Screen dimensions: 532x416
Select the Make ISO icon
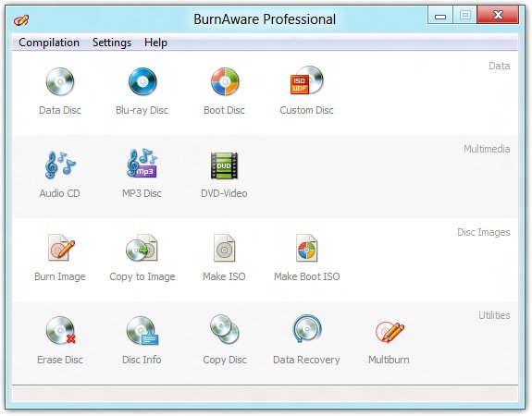[224, 248]
